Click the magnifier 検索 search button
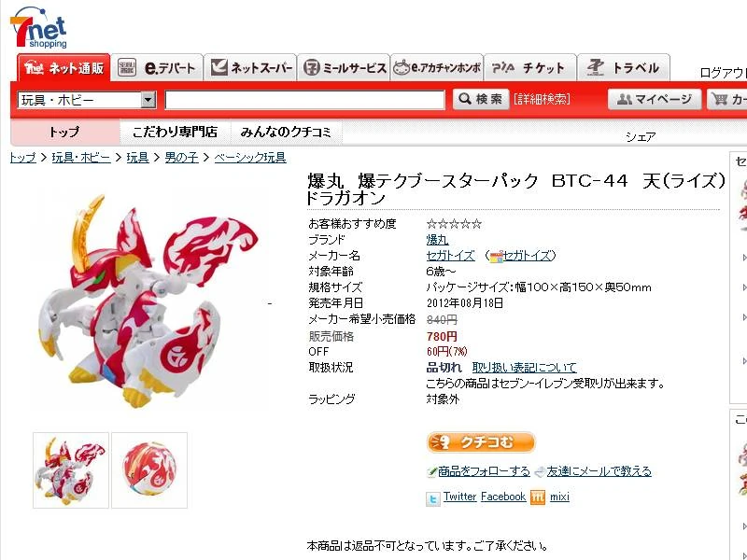This screenshot has height=560, width=747. click(481, 99)
